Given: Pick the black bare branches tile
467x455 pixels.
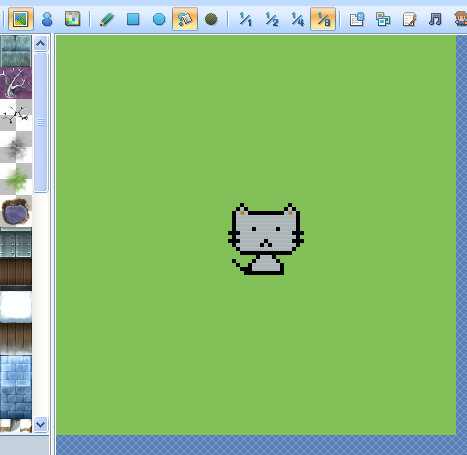Looking at the screenshot, I should click(16, 115).
